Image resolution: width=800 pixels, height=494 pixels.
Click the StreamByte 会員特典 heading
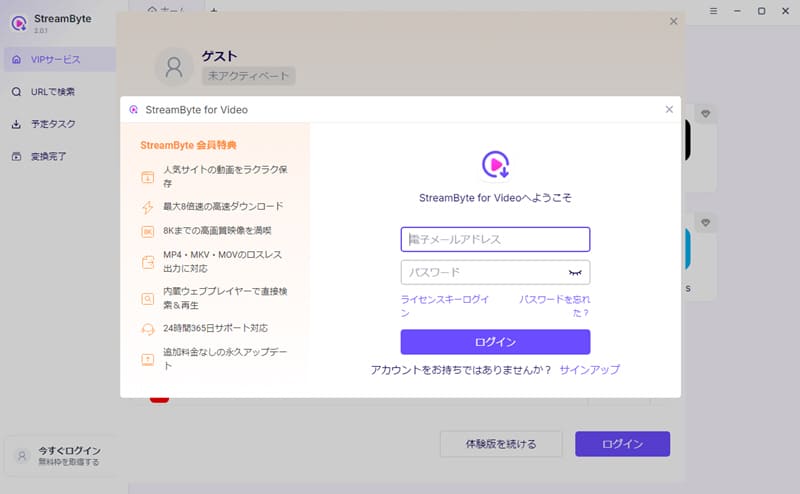pyautogui.click(x=188, y=145)
